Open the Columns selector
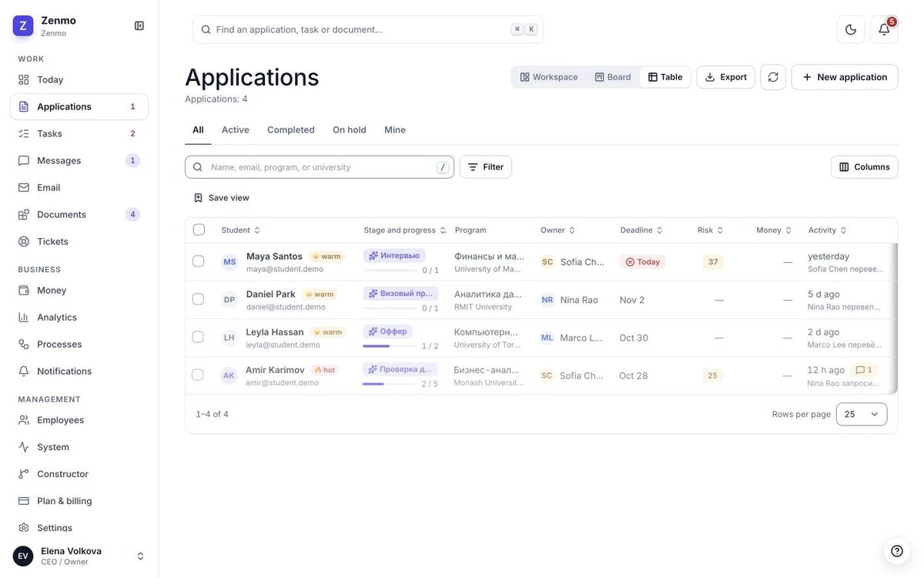This screenshot has width=924, height=578. 864,166
